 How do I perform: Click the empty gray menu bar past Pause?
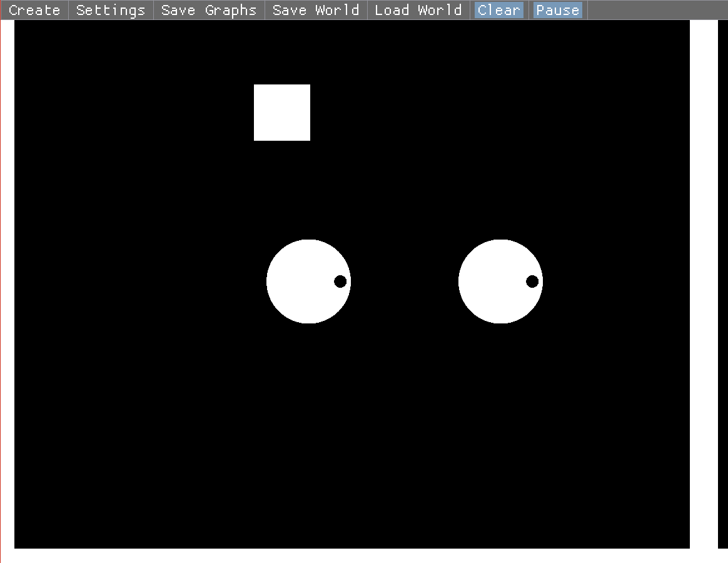(657, 10)
